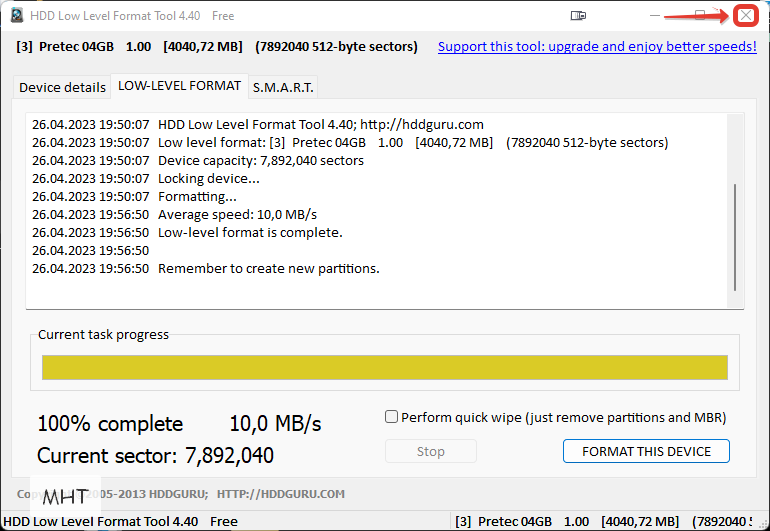This screenshot has height=531, width=770.
Task: Enable the Perform quick wipe checkbox
Action: (x=391, y=417)
